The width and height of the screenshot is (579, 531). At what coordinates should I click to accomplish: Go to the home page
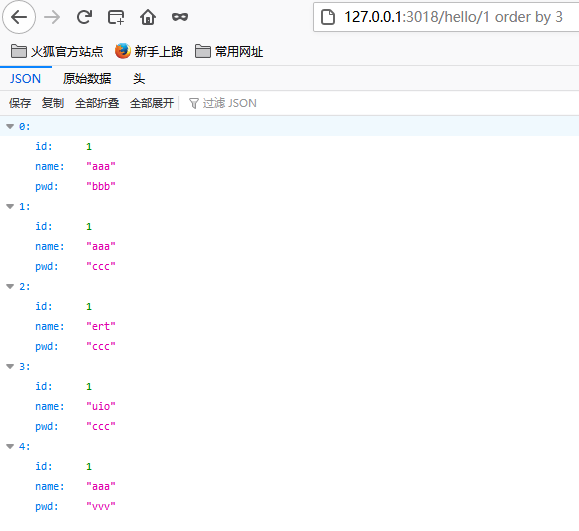(x=148, y=17)
